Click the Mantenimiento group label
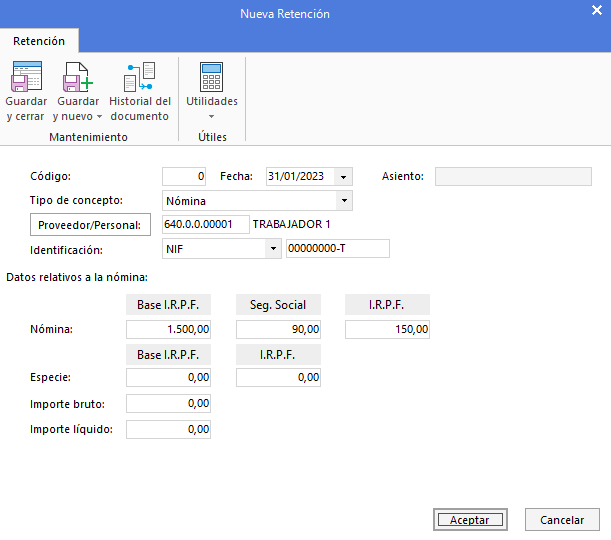The width and height of the screenshot is (611, 540). pos(88,137)
